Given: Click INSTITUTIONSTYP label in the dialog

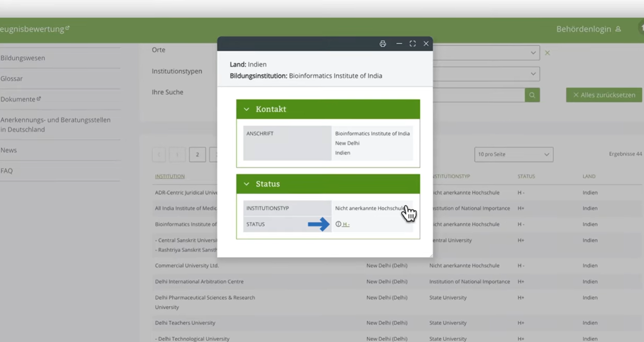Looking at the screenshot, I should 268,208.
